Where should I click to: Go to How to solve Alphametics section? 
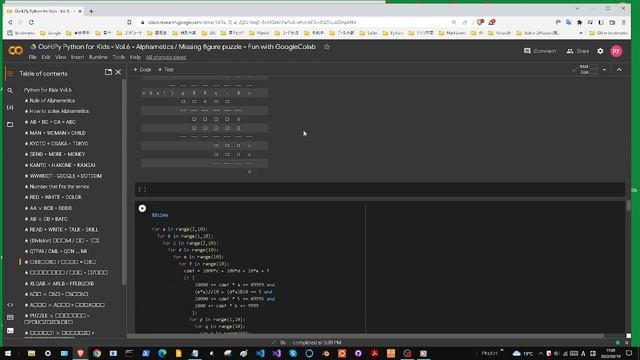click(x=56, y=111)
